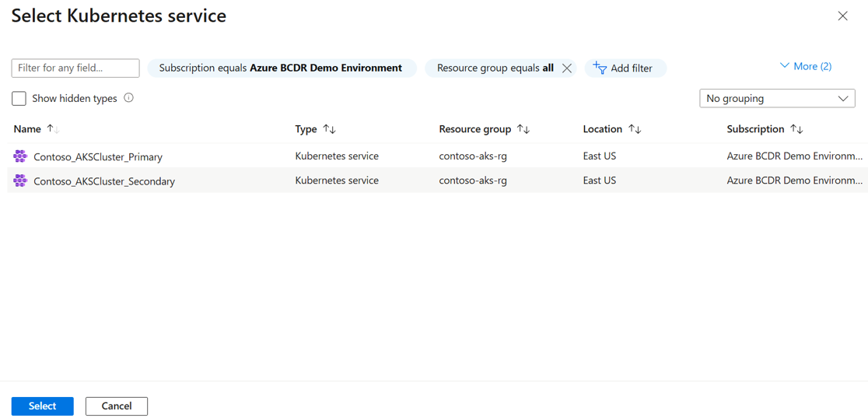Sort by Subscription column arrows
This screenshot has height=418, width=868.
point(796,129)
